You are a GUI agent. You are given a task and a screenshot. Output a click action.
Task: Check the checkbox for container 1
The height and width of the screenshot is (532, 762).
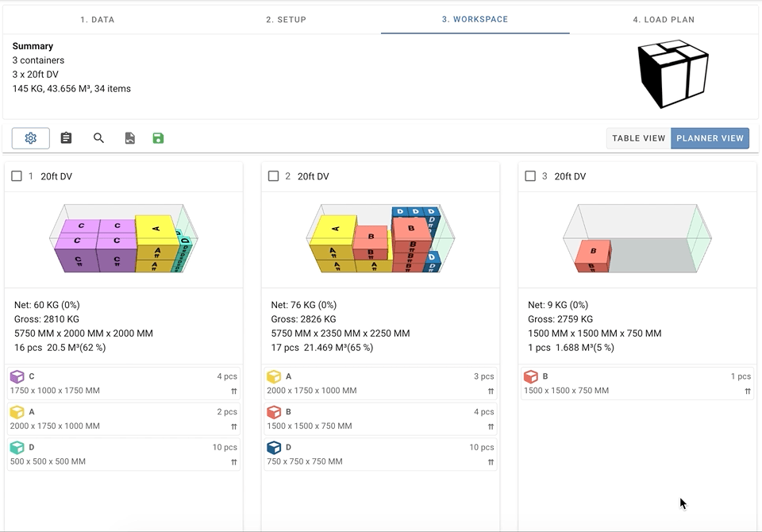(x=17, y=176)
